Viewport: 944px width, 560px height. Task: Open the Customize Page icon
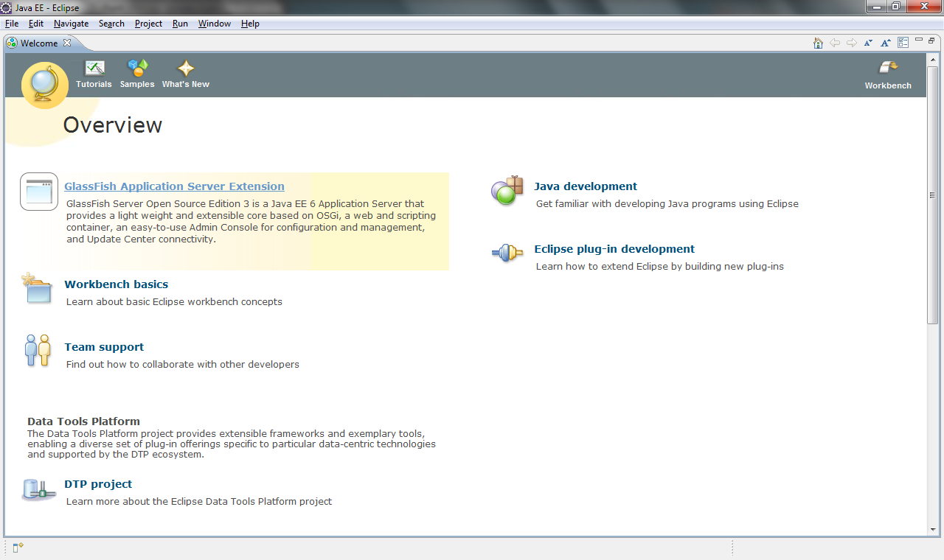click(903, 43)
